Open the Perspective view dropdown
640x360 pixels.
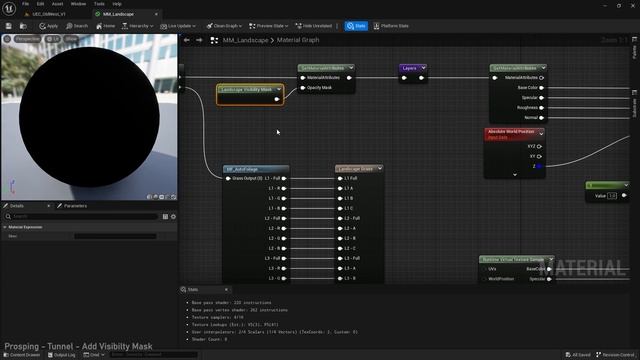click(27, 39)
